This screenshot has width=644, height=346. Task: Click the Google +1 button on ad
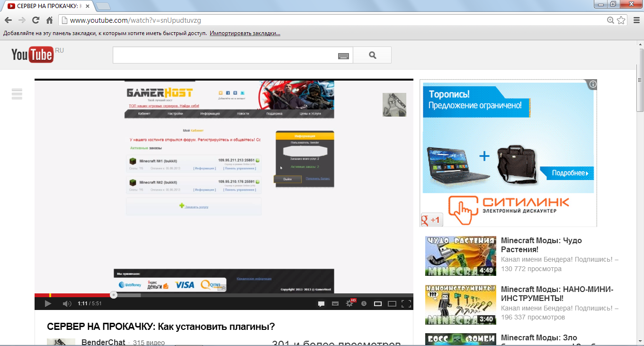(x=431, y=220)
